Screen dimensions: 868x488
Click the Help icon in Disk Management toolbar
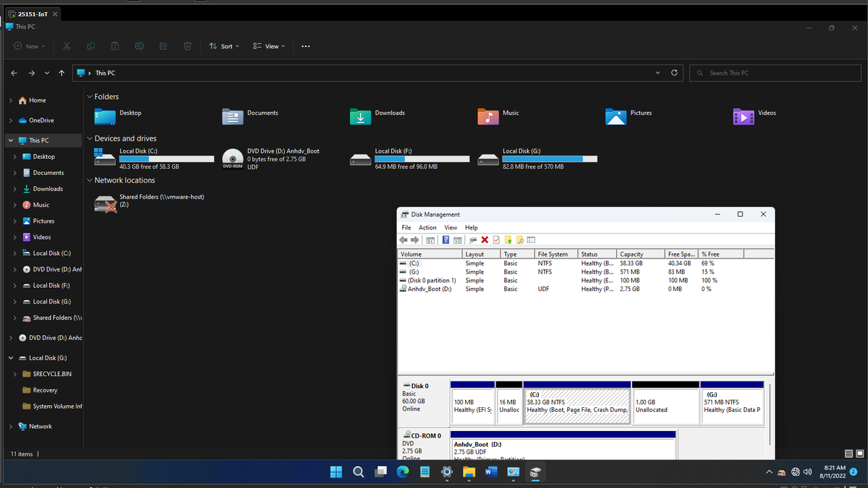point(446,240)
